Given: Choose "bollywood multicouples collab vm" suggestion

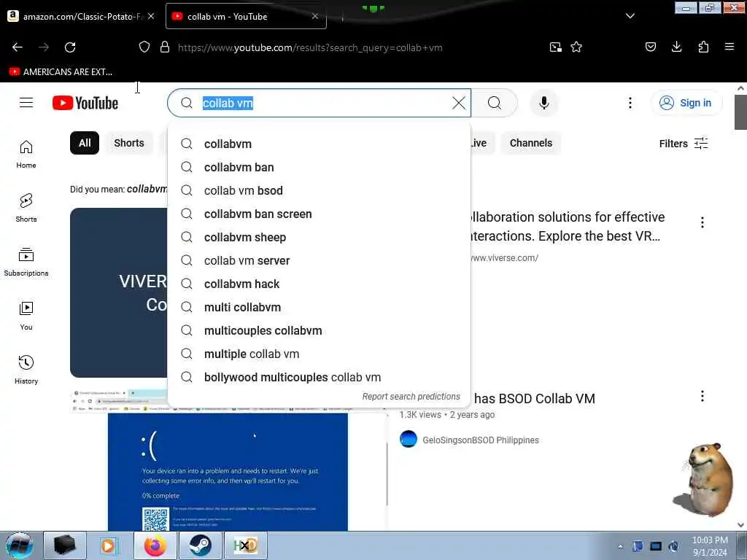Looking at the screenshot, I should pos(320,377).
